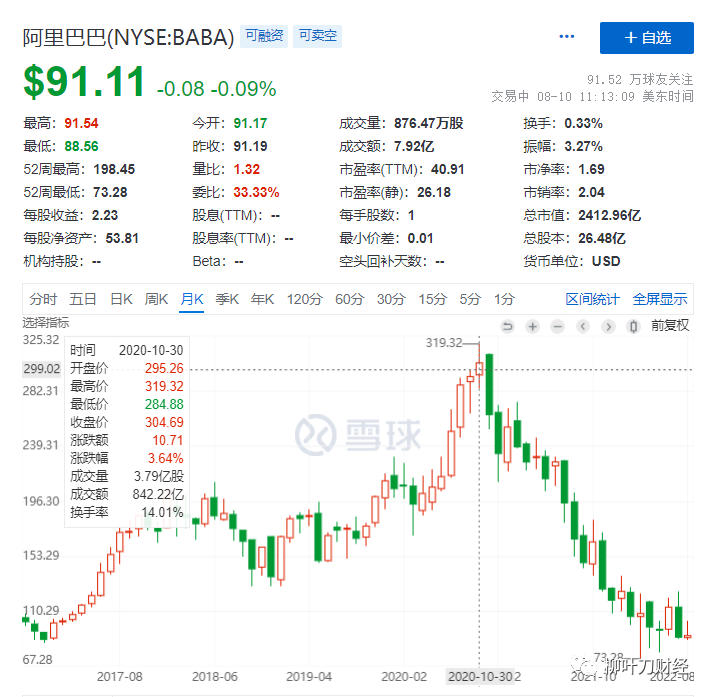Zoom in the chart with plus icon
This screenshot has height=697, width=711.
pyautogui.click(x=532, y=326)
